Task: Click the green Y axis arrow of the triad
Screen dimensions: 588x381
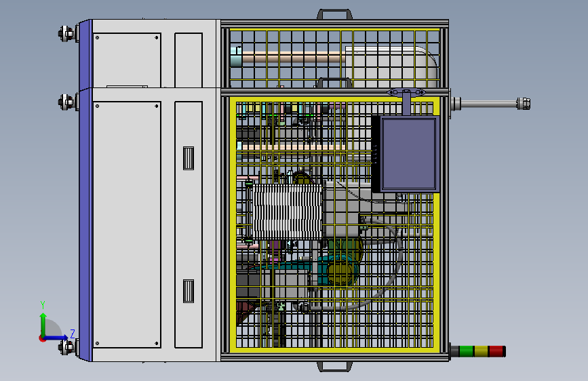Action: point(43,324)
